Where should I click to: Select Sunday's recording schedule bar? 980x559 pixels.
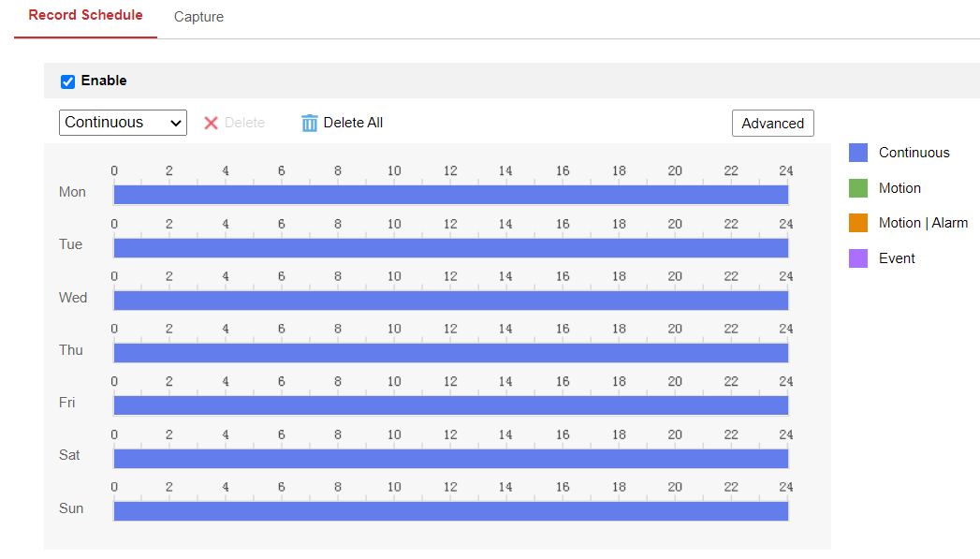tap(450, 510)
